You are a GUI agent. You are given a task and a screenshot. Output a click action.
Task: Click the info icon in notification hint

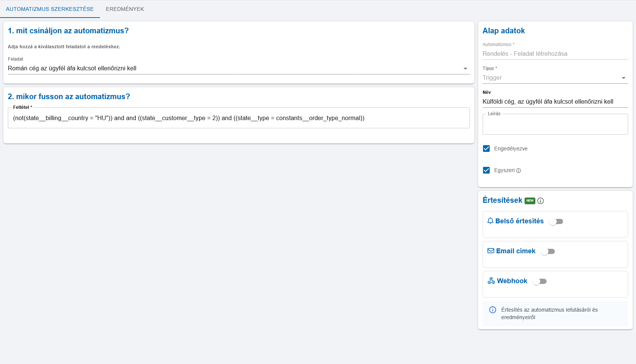click(493, 310)
